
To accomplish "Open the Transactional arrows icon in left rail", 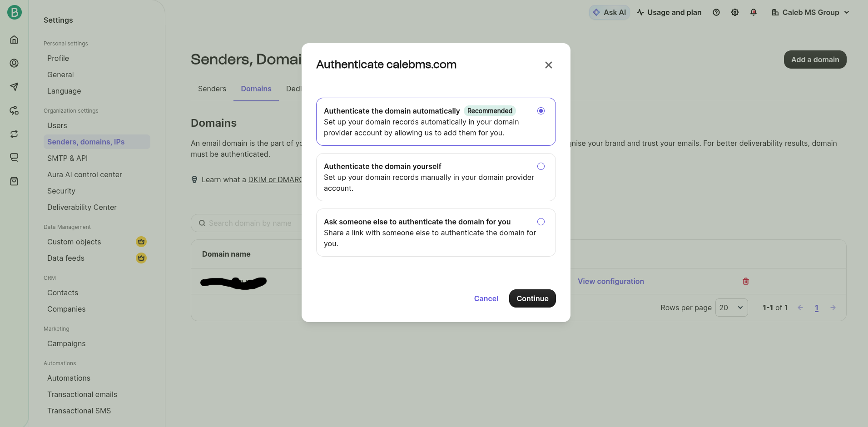I will [x=14, y=134].
